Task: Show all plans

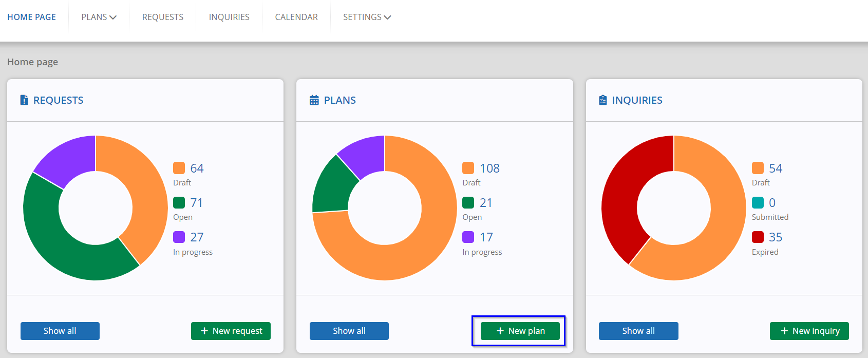Action: (349, 331)
